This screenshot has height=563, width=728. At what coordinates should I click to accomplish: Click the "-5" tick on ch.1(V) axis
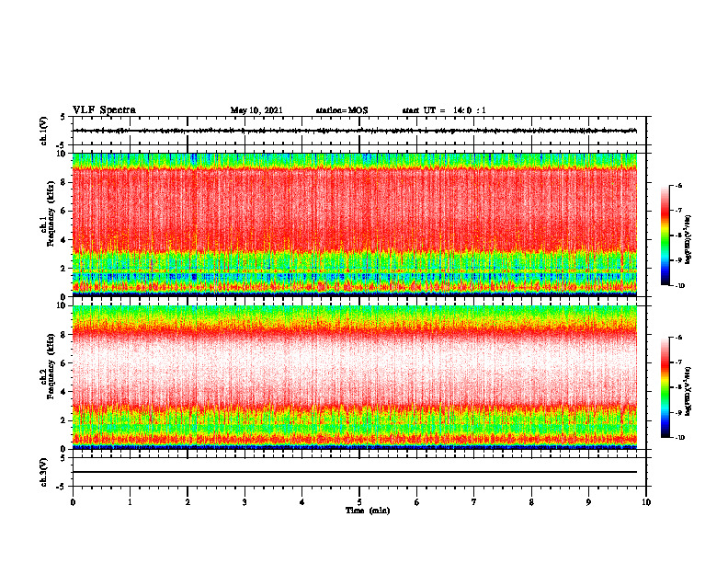pos(62,145)
